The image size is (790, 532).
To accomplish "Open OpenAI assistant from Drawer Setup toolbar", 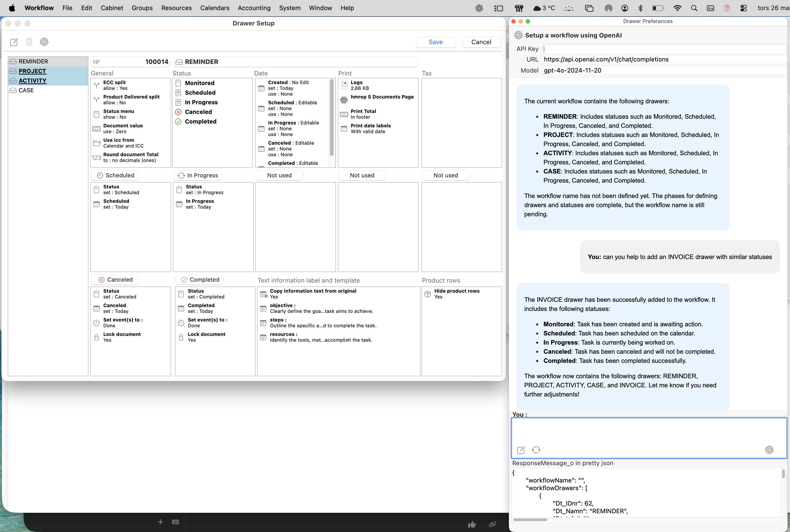I will point(44,42).
